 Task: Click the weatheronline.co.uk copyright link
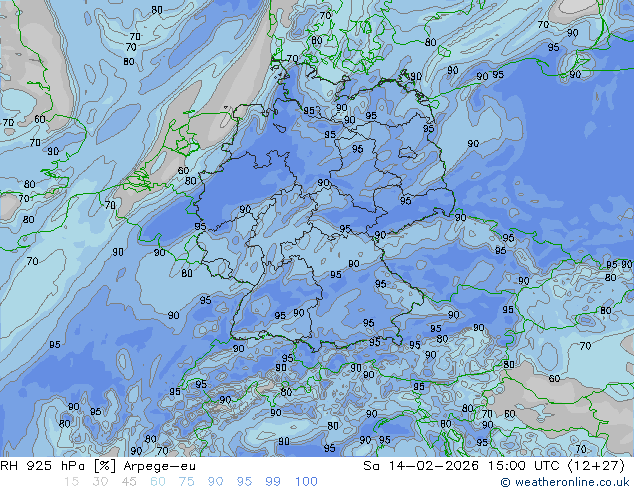pos(564,482)
